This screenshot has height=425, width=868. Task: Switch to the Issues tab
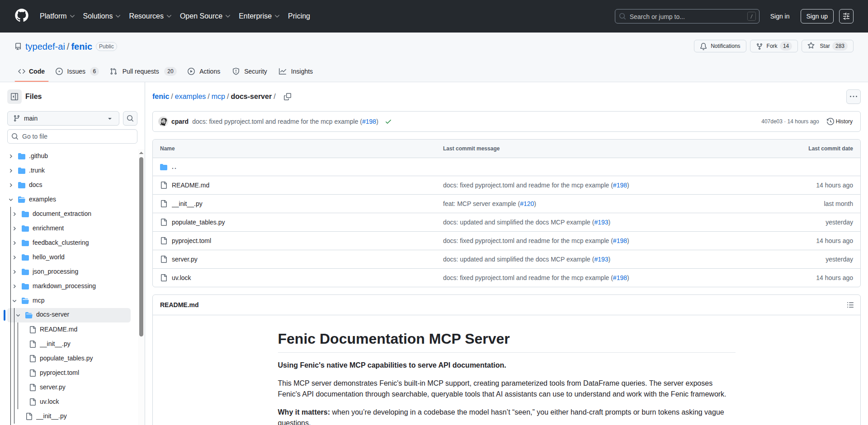76,71
